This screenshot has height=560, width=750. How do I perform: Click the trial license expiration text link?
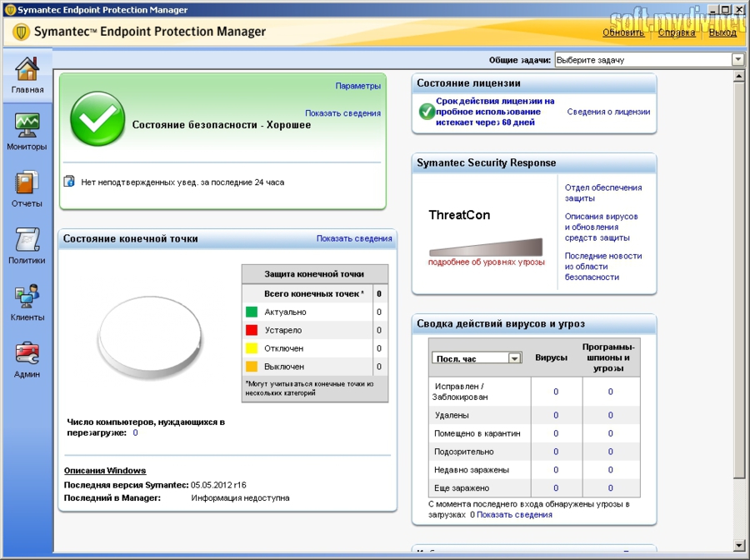[495, 112]
